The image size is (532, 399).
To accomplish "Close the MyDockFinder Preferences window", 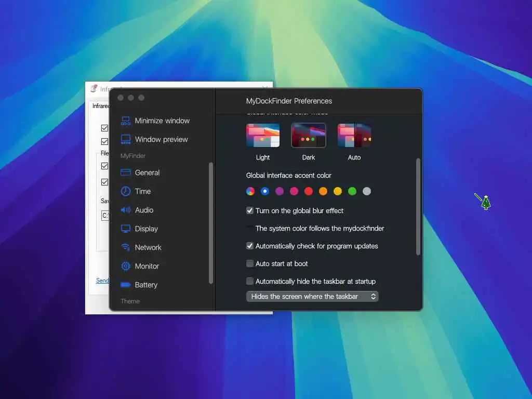I will 121,98.
